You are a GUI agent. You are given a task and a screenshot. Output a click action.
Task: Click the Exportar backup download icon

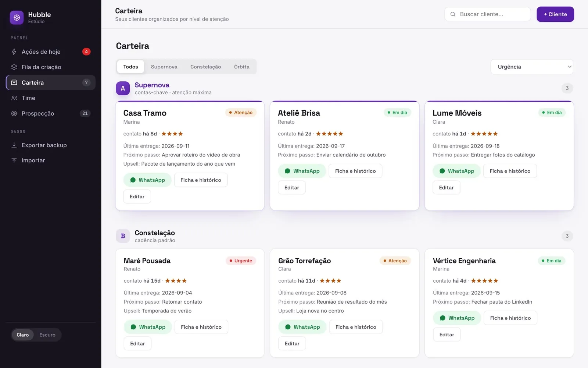coord(14,145)
